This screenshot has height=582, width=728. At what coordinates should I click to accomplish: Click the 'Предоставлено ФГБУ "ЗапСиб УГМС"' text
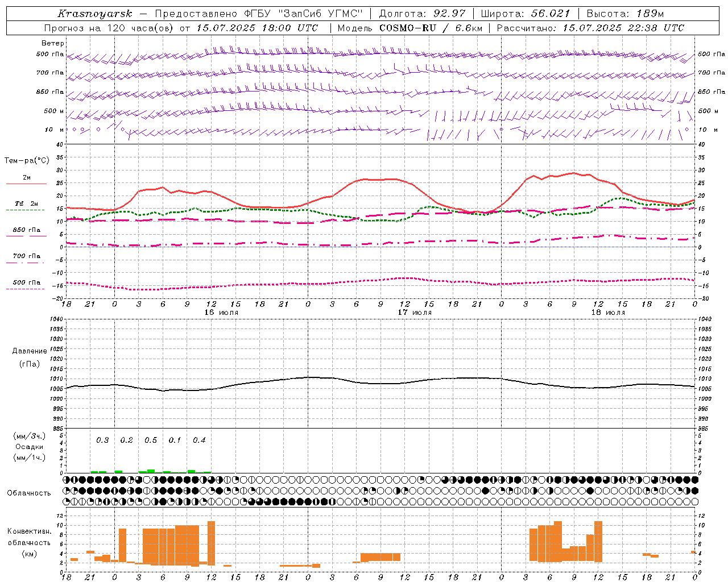coord(259,14)
